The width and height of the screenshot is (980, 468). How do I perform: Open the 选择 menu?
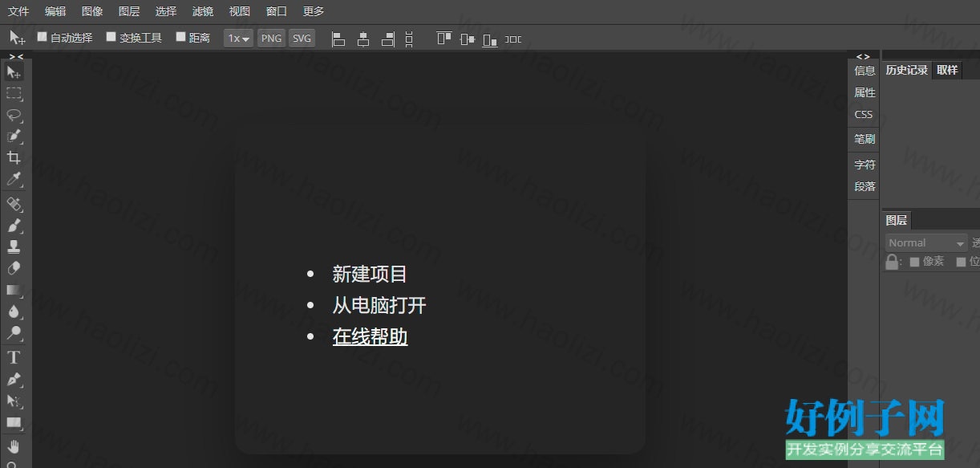166,11
